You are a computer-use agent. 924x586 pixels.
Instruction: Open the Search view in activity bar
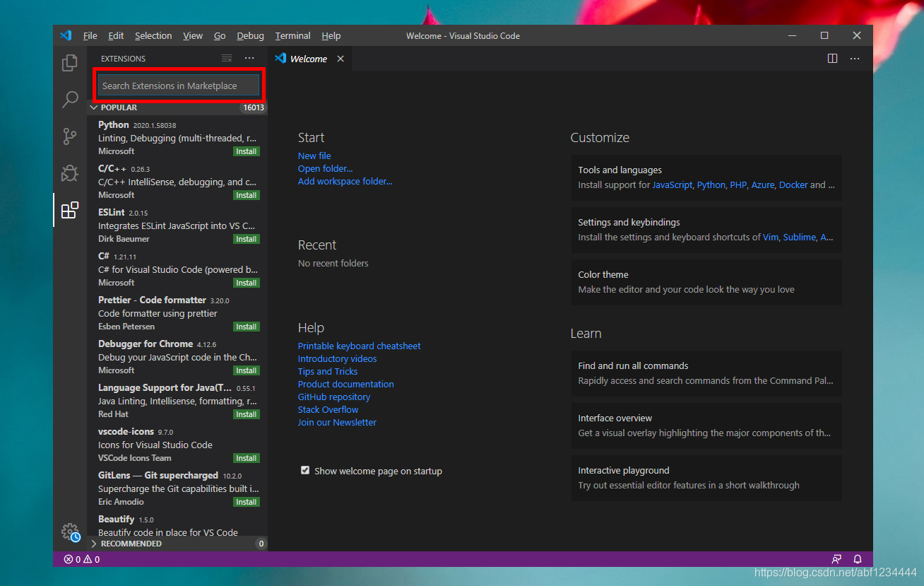(x=70, y=100)
